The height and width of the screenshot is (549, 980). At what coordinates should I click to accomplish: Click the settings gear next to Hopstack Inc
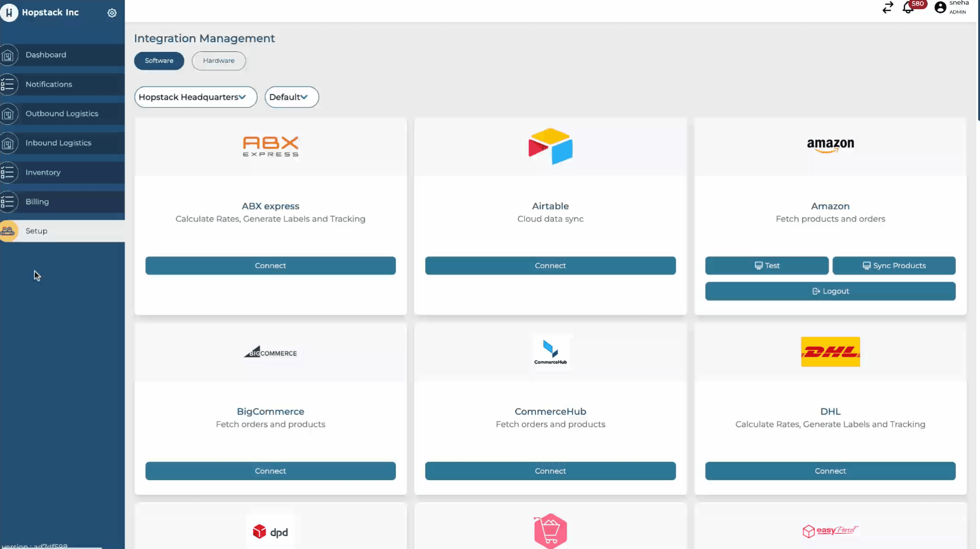tap(112, 13)
